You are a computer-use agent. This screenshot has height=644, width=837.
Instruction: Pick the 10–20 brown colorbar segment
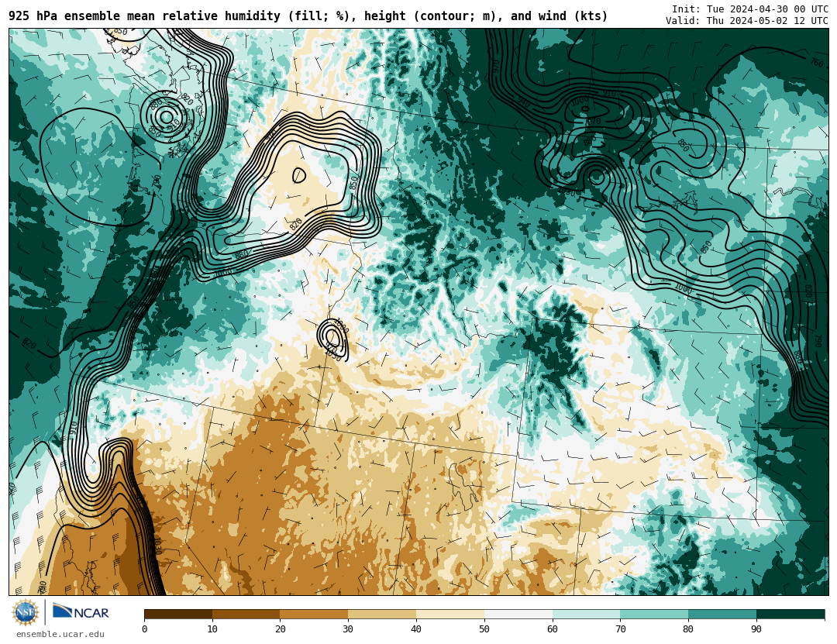click(x=246, y=615)
